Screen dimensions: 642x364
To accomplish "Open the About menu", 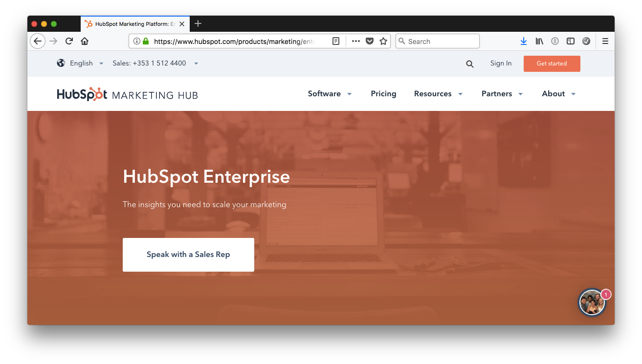I will click(x=559, y=94).
